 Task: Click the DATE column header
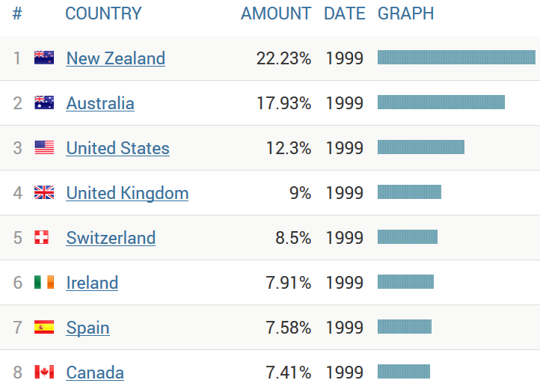click(344, 13)
